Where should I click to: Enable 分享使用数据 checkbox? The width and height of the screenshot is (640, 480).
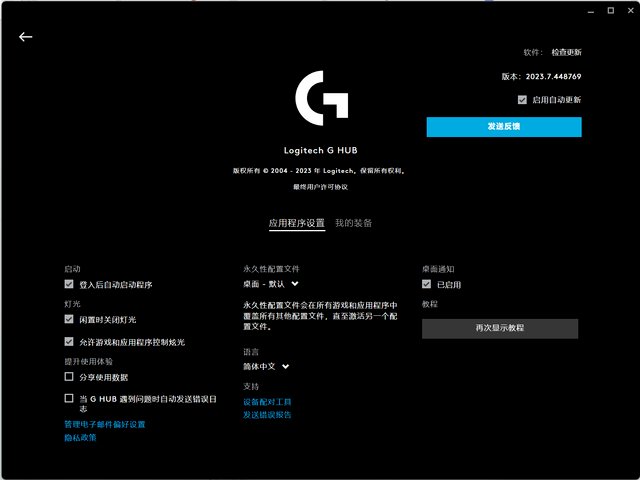click(x=69, y=376)
